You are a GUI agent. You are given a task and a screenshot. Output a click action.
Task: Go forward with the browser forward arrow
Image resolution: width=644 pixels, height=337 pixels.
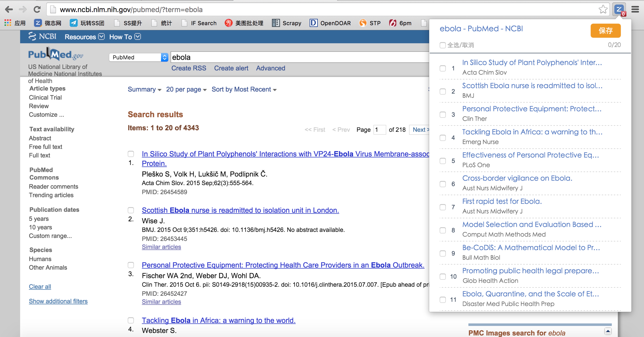pos(23,10)
